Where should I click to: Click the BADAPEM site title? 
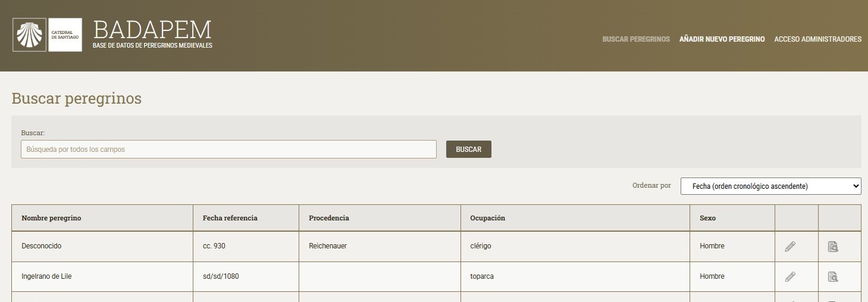coord(152,29)
